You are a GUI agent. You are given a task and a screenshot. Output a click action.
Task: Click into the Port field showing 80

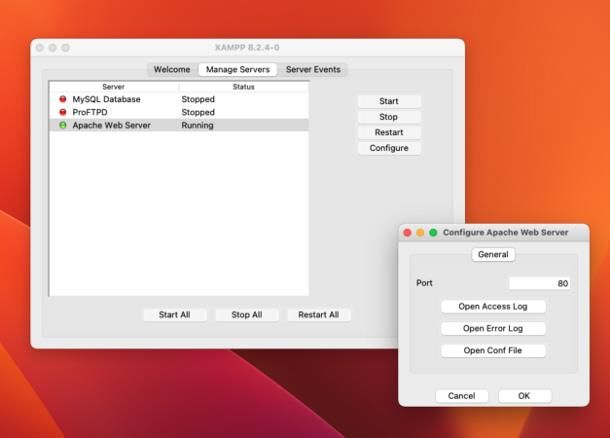coord(540,283)
